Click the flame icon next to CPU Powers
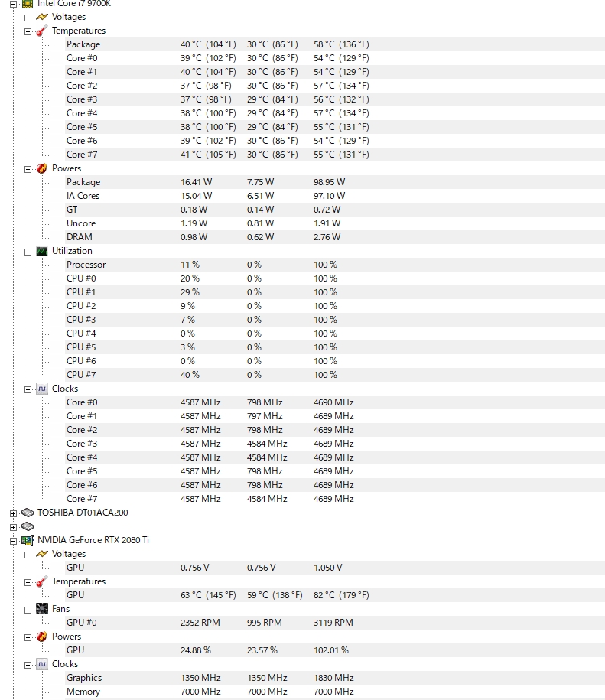 (42, 168)
